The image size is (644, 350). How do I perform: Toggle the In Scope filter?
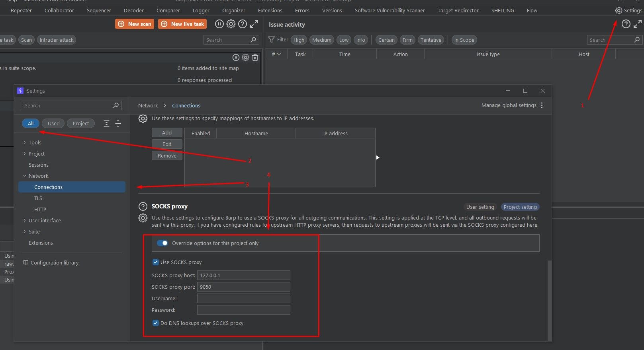click(464, 40)
